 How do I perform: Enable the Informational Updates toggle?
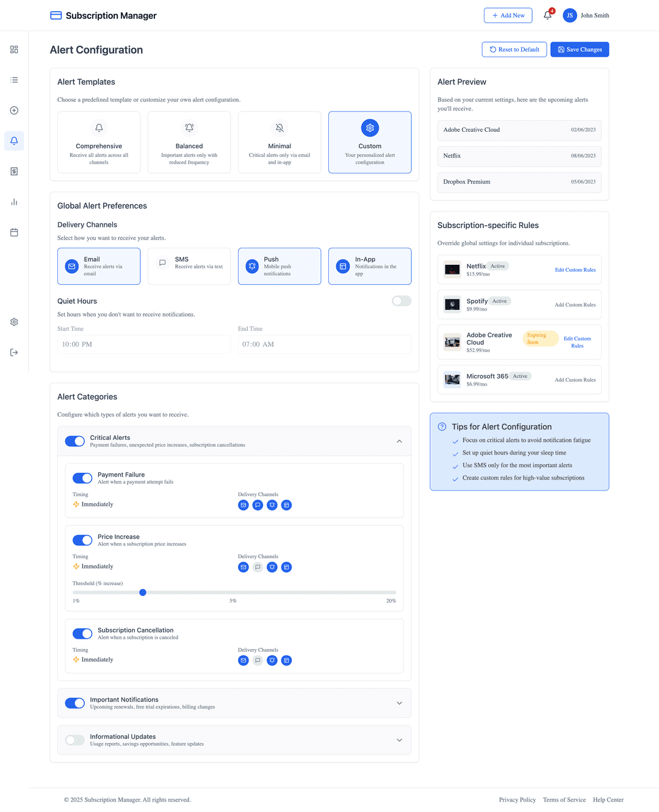(74, 740)
